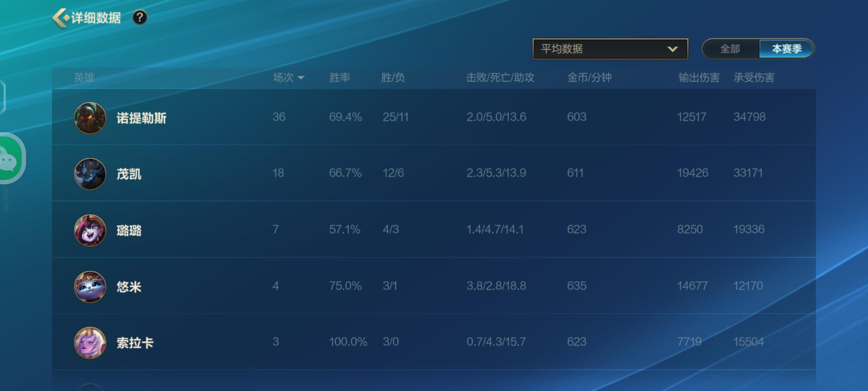Click the games played value 36
868x391 pixels.
click(x=279, y=117)
